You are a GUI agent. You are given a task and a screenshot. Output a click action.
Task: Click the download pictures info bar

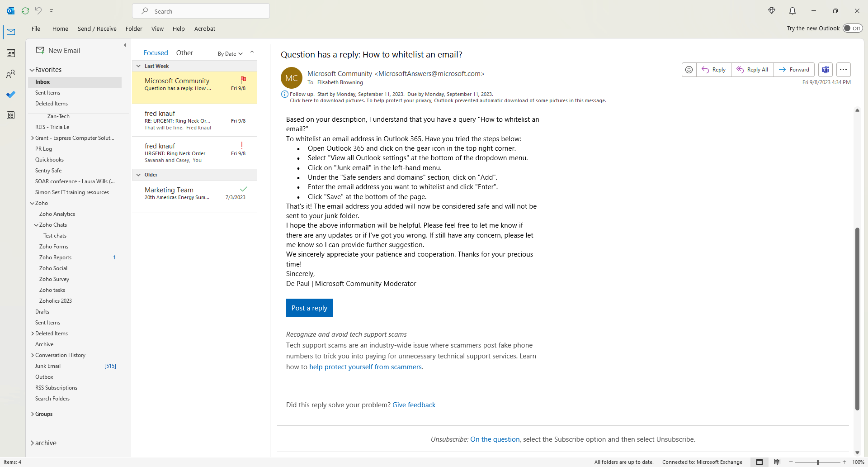448,101
